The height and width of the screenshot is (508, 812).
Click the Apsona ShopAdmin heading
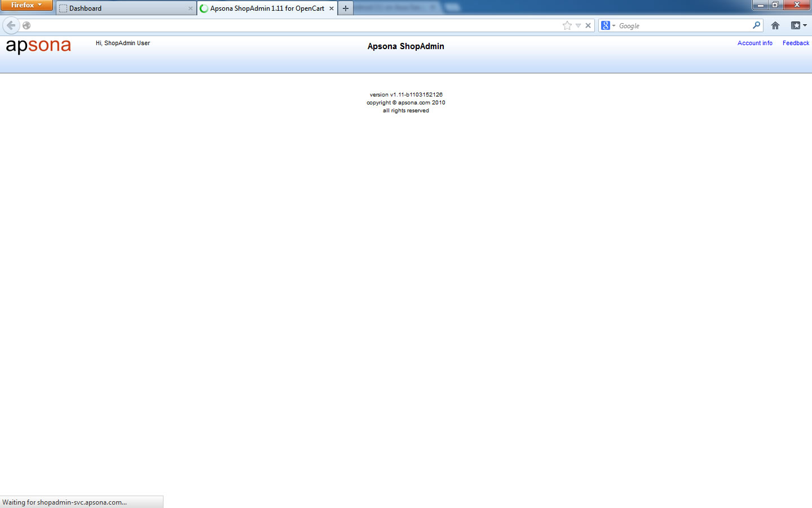tap(406, 46)
